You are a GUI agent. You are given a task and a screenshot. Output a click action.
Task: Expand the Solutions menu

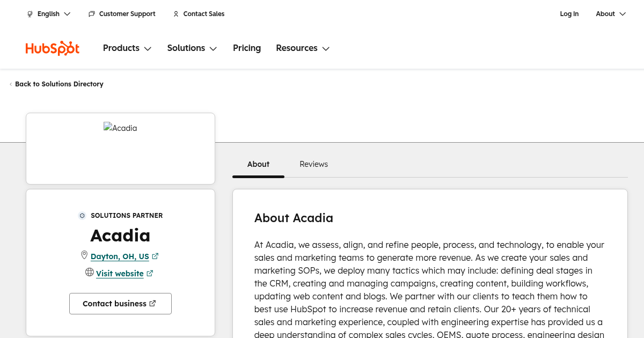(192, 48)
